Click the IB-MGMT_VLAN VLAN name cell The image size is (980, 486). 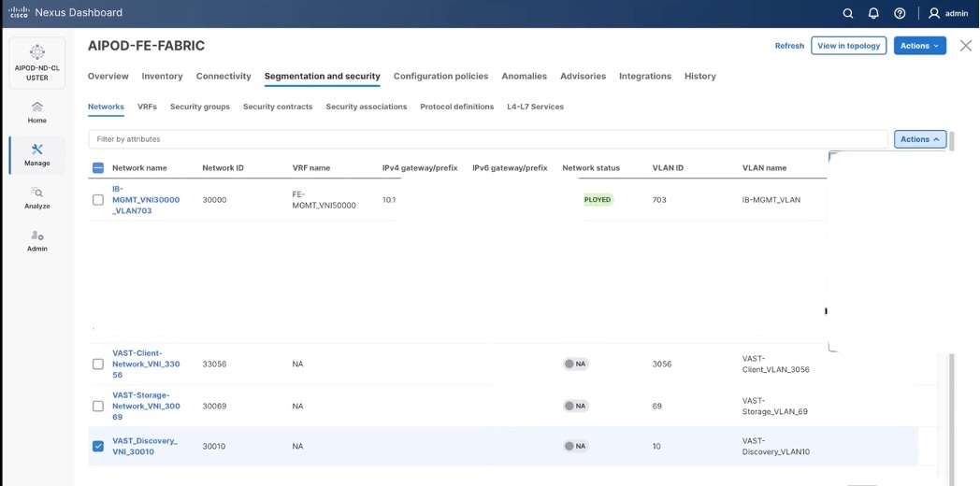771,200
